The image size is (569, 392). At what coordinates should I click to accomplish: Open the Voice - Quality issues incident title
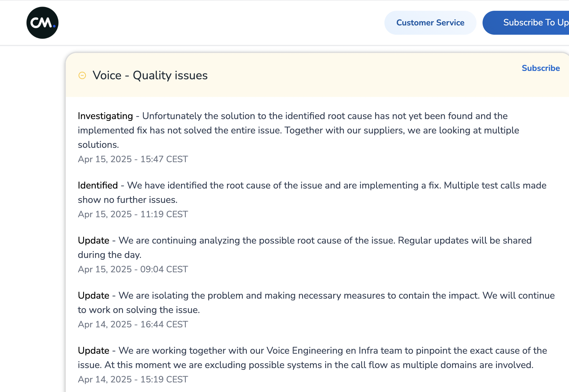pyautogui.click(x=150, y=75)
